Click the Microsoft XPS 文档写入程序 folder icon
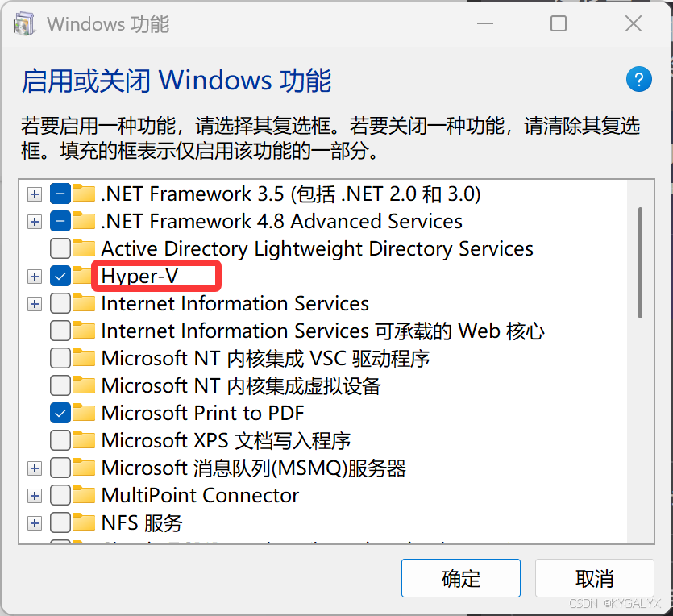 [83, 440]
